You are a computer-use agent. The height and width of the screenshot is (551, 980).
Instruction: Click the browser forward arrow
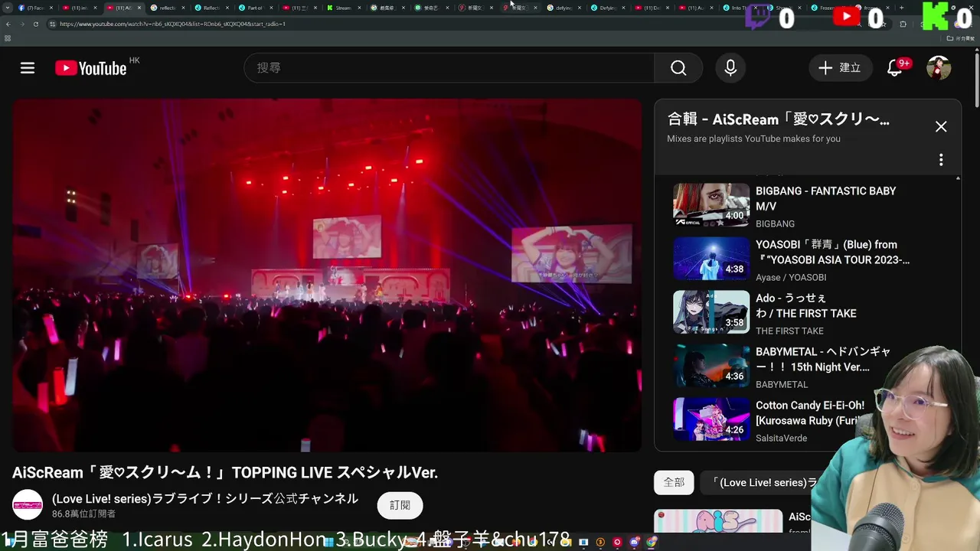click(22, 24)
